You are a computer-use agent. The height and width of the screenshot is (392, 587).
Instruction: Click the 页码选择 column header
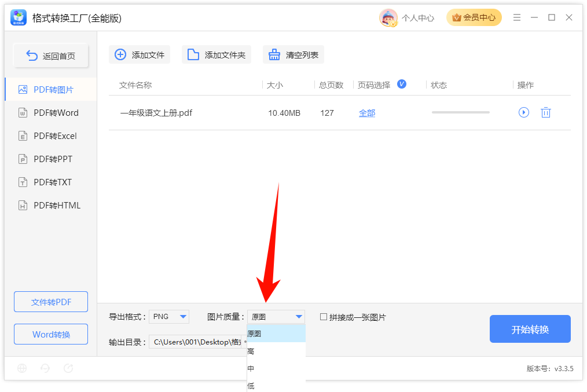tap(373, 85)
